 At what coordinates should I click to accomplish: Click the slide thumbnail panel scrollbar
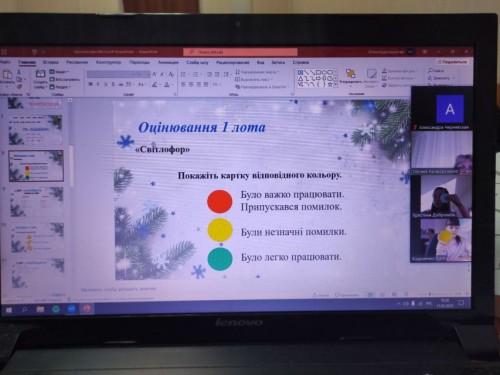71,165
